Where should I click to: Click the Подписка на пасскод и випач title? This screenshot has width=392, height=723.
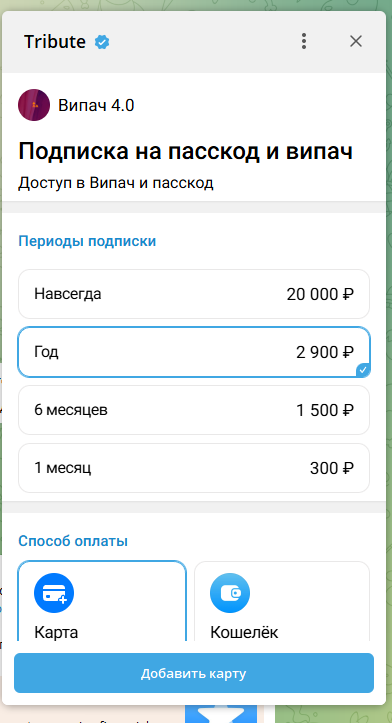click(x=185, y=151)
